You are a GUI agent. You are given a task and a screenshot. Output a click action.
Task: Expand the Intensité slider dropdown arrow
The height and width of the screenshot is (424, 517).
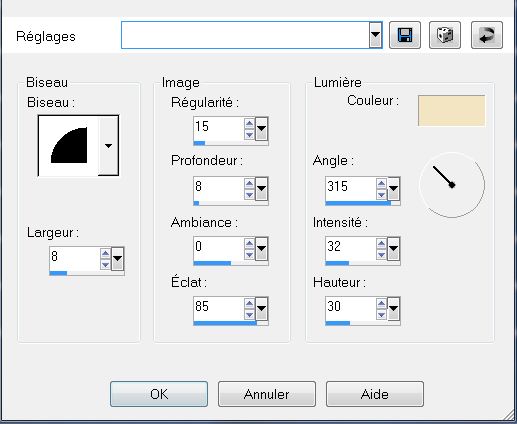[394, 249]
